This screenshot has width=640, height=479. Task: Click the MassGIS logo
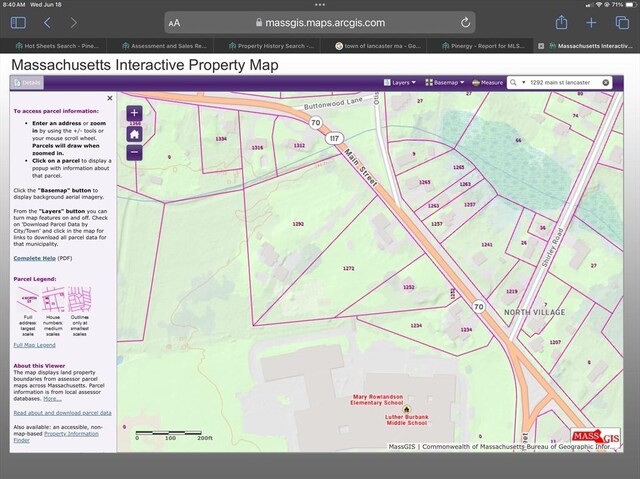[595, 438]
